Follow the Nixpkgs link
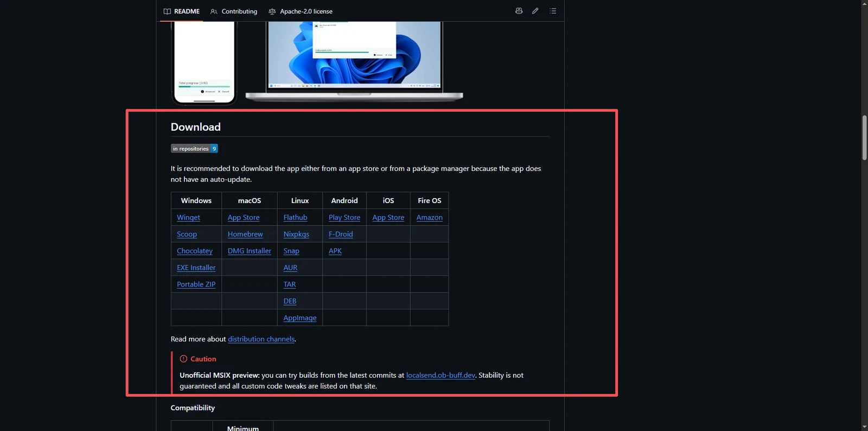868x431 pixels. coord(296,234)
